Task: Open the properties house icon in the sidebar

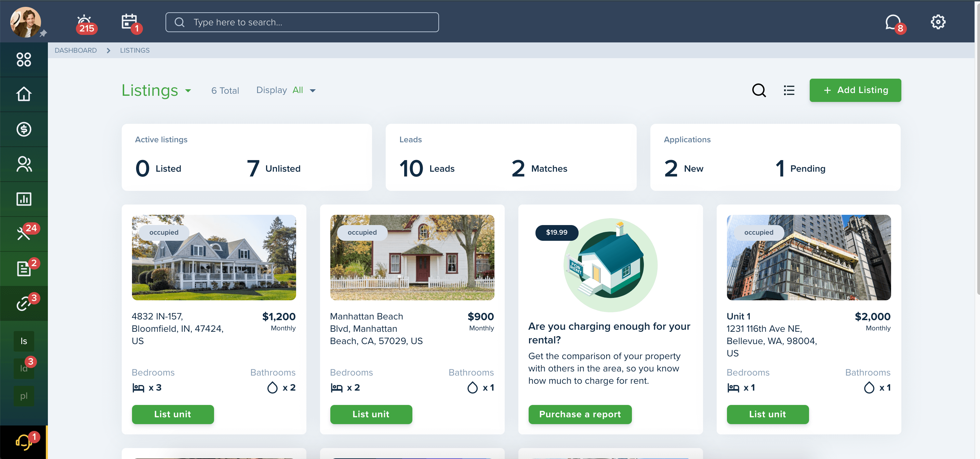Action: (x=24, y=94)
